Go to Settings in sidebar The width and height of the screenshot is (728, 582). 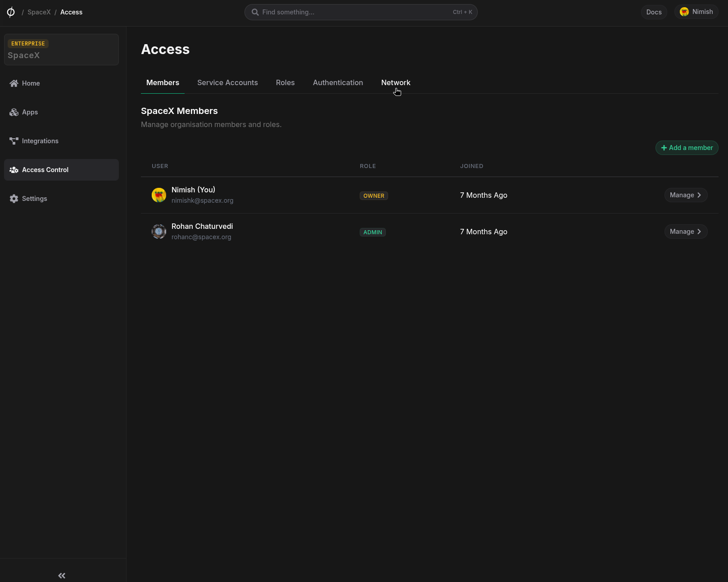[x=61, y=199]
